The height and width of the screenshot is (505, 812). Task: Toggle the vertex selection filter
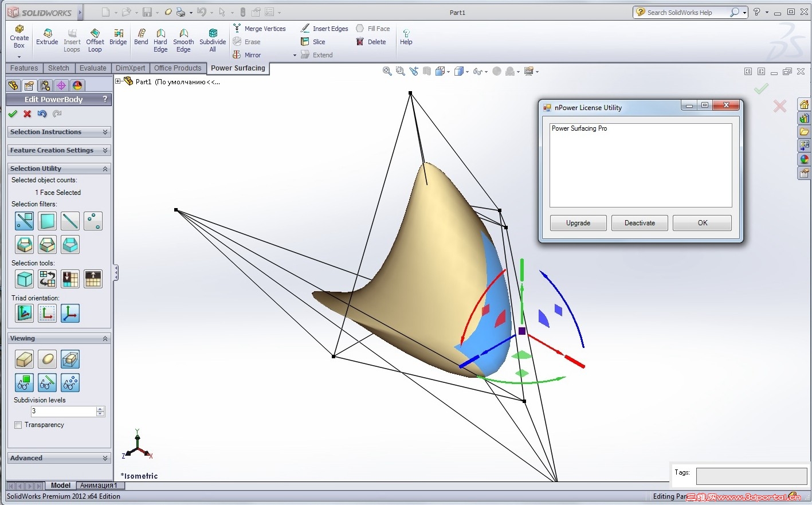pos(93,221)
